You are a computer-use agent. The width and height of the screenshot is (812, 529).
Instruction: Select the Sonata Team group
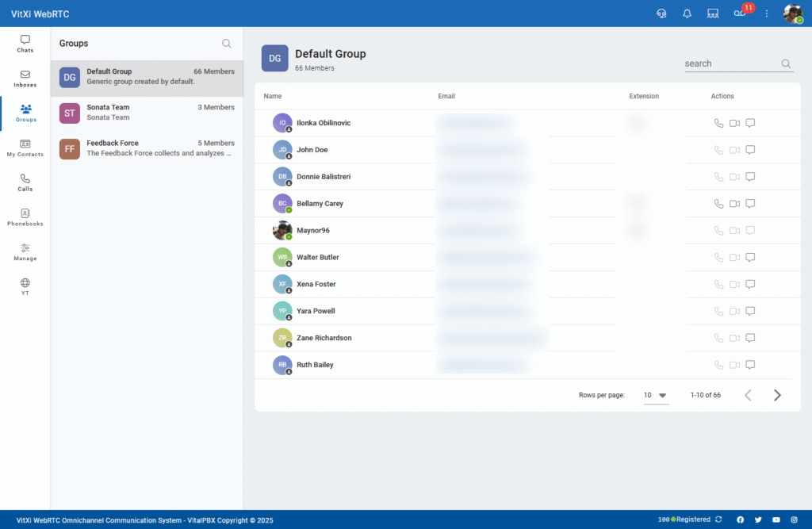pos(147,113)
